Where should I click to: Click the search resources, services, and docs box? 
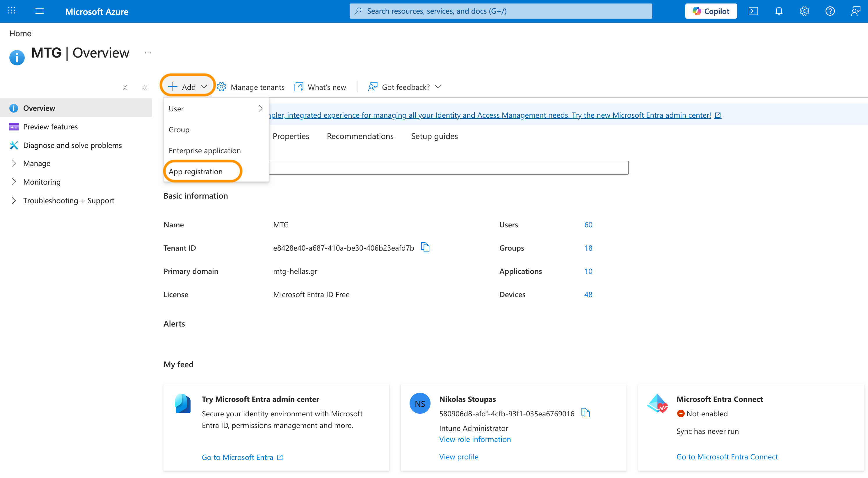(500, 11)
